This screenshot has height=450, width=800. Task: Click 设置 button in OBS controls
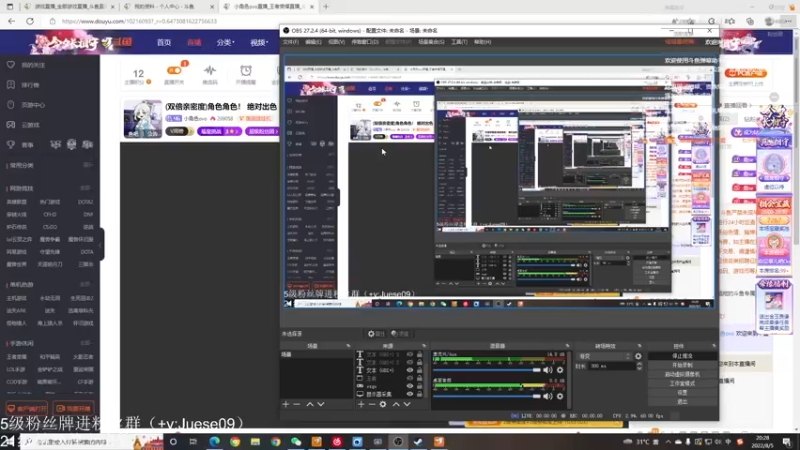pos(682,393)
